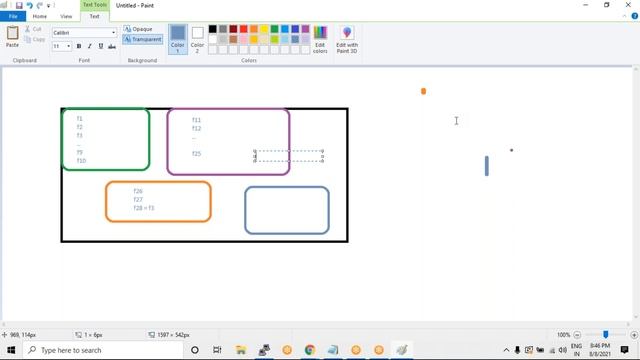
Task: Open Edit with Paint 3D
Action: pyautogui.click(x=347, y=40)
